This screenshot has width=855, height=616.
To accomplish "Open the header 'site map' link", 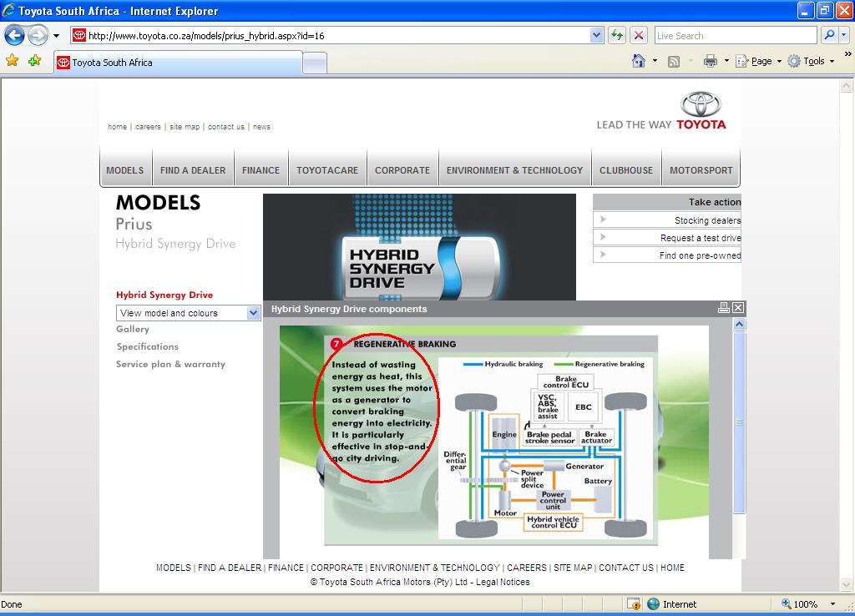I will (185, 127).
